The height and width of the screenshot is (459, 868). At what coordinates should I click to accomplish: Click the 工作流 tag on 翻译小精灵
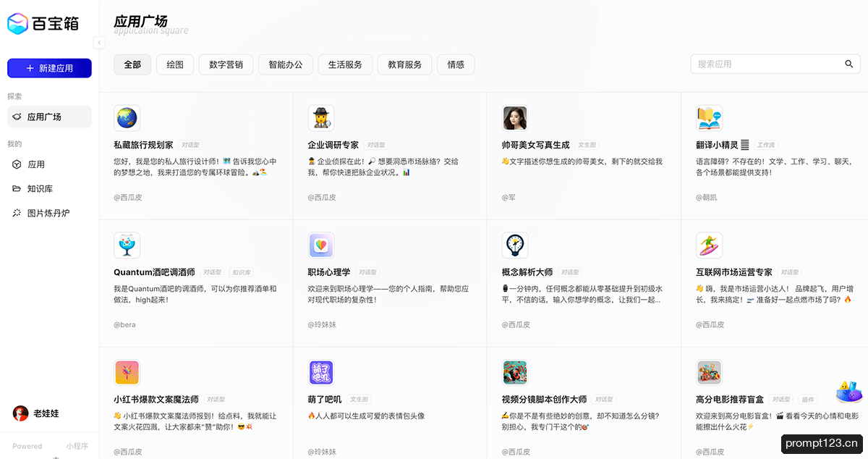tap(766, 146)
